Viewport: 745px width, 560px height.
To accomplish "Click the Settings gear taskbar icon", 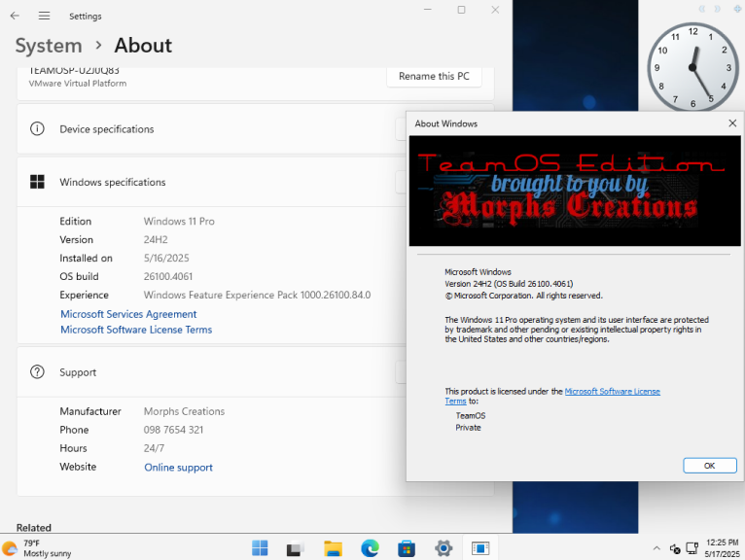I will pos(443,548).
